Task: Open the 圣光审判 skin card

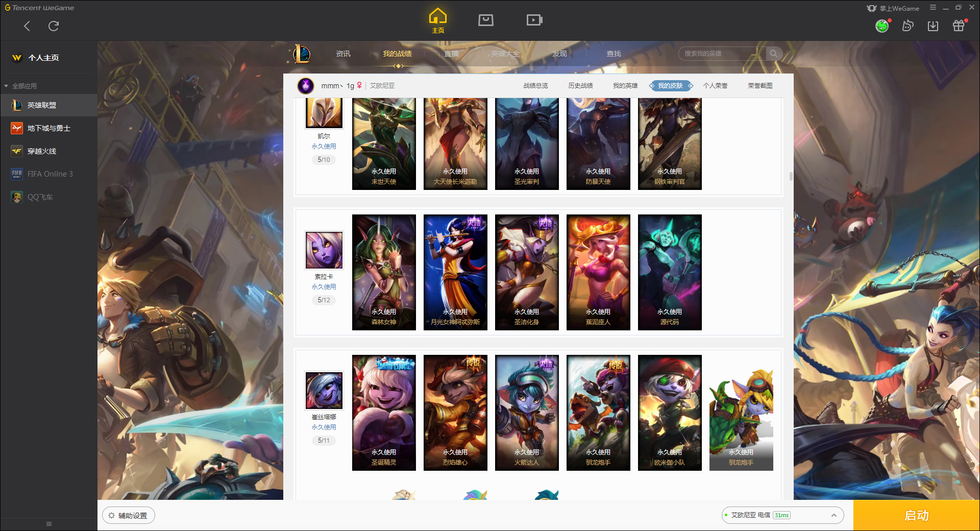Action: pos(527,144)
